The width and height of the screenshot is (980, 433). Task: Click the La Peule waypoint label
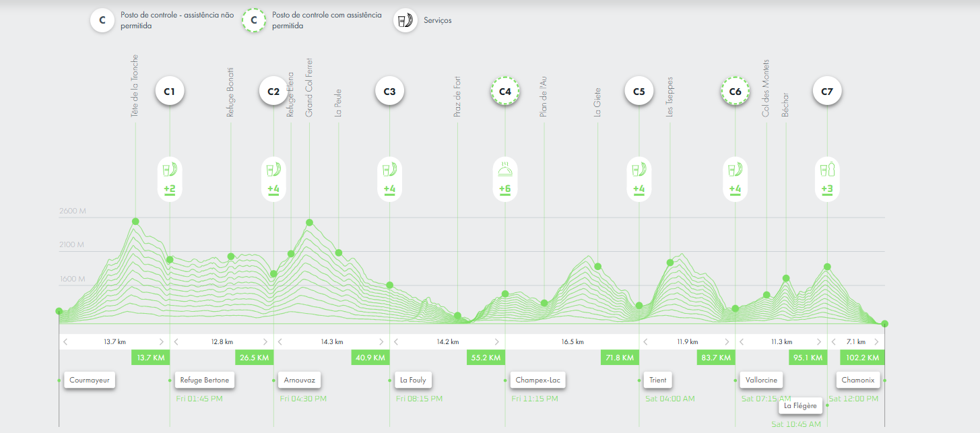click(338, 103)
